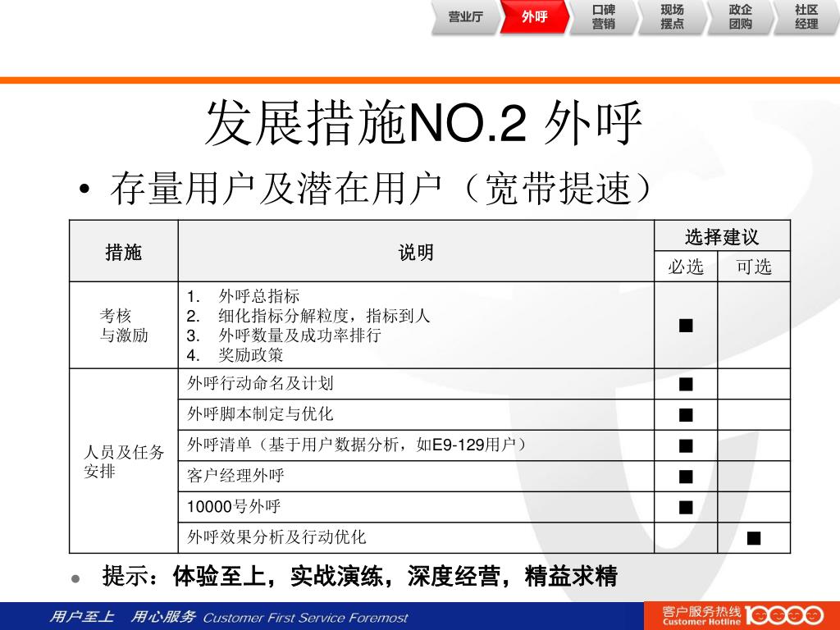Click the tip line 提示：体验至上，实战演练

pyautogui.click(x=360, y=576)
